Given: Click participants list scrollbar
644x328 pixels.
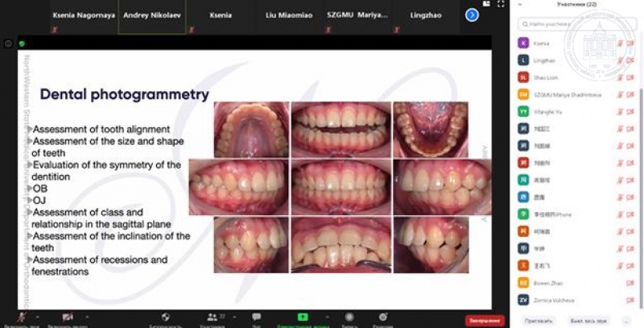Looking at the screenshot, I should coord(641,197).
